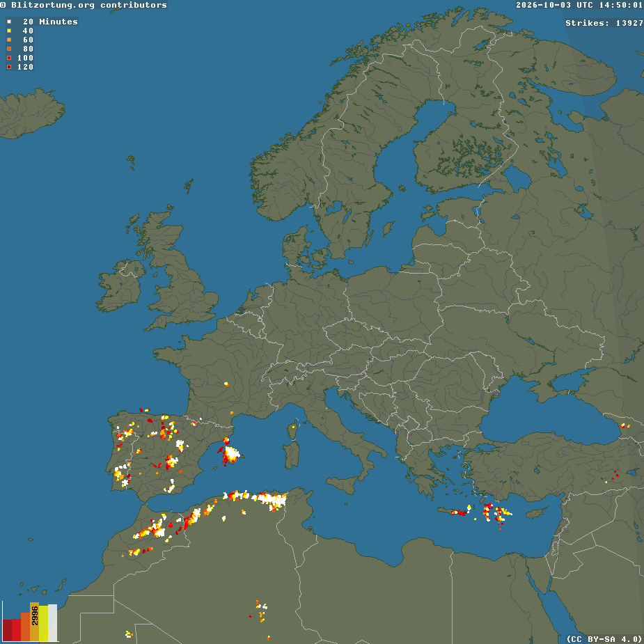Click the dark red histogram bar
The height and width of the screenshot is (644, 644).
[x=7, y=631]
